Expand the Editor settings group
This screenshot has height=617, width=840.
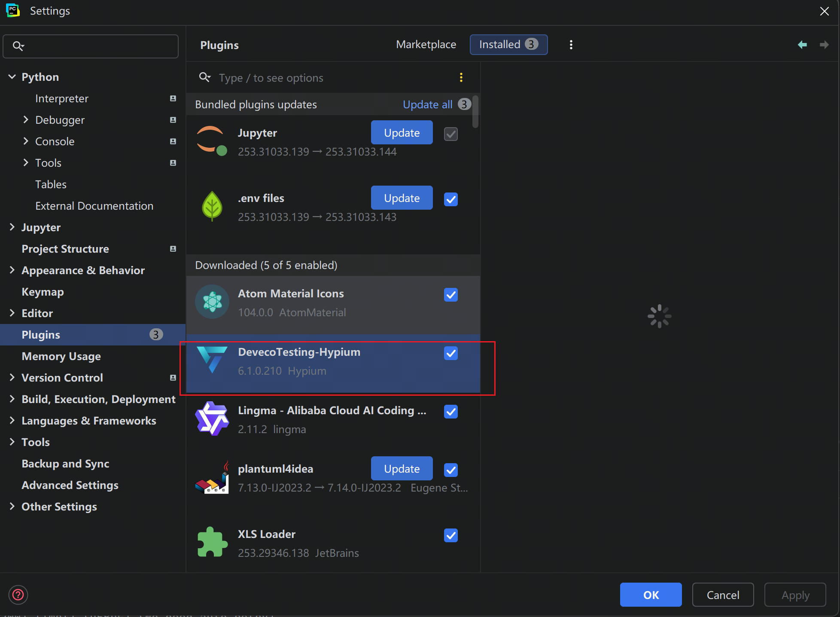(x=12, y=313)
